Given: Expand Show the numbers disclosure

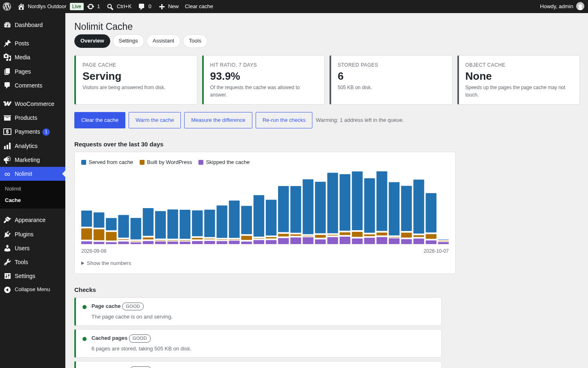Looking at the screenshot, I should click(x=106, y=263).
